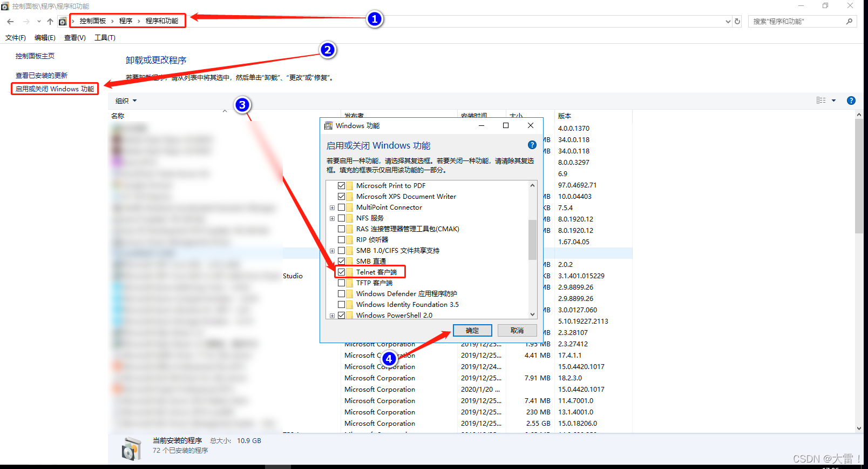Click the programs list scrollbar thumb
This screenshot has width=868, height=469.
click(x=859, y=176)
